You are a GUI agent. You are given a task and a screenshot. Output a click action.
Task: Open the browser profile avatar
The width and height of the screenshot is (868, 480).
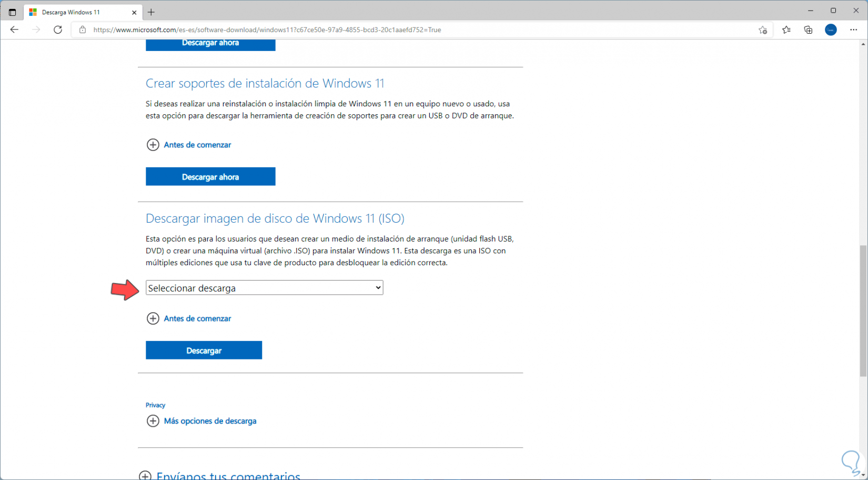[x=831, y=30]
